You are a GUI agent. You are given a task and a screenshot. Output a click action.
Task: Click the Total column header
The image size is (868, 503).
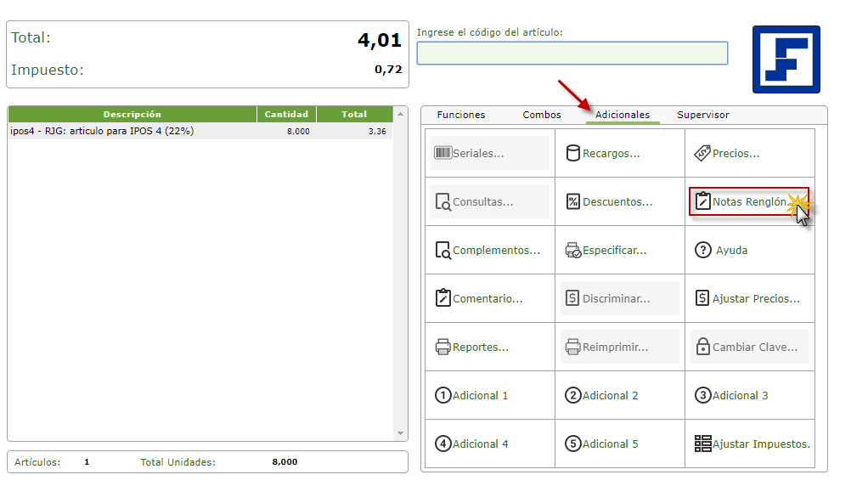(x=354, y=114)
